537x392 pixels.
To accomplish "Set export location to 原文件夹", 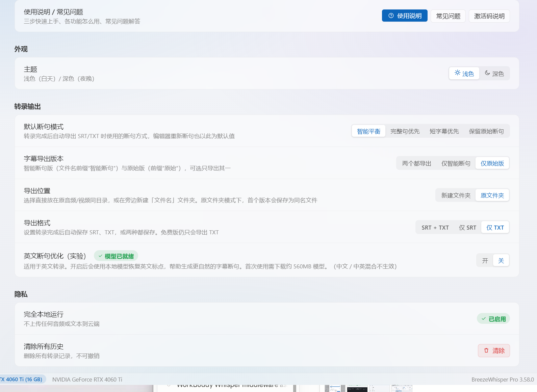I will 492,195.
